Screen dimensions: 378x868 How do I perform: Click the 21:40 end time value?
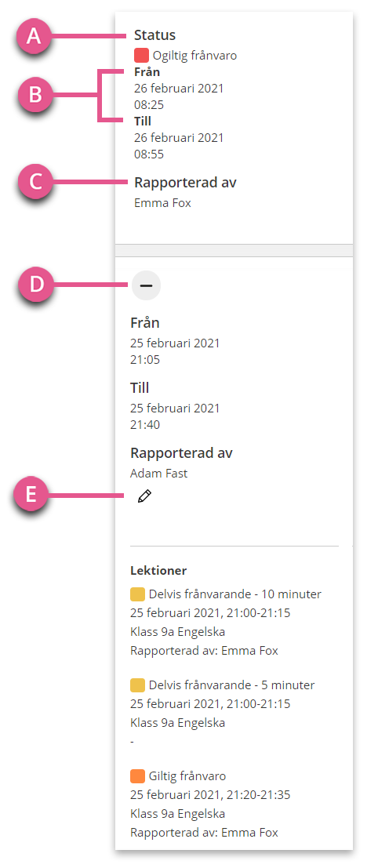pyautogui.click(x=145, y=424)
